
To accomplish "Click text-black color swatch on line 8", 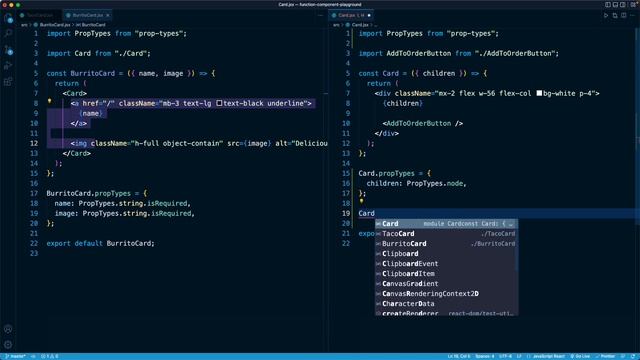I will 219,103.
